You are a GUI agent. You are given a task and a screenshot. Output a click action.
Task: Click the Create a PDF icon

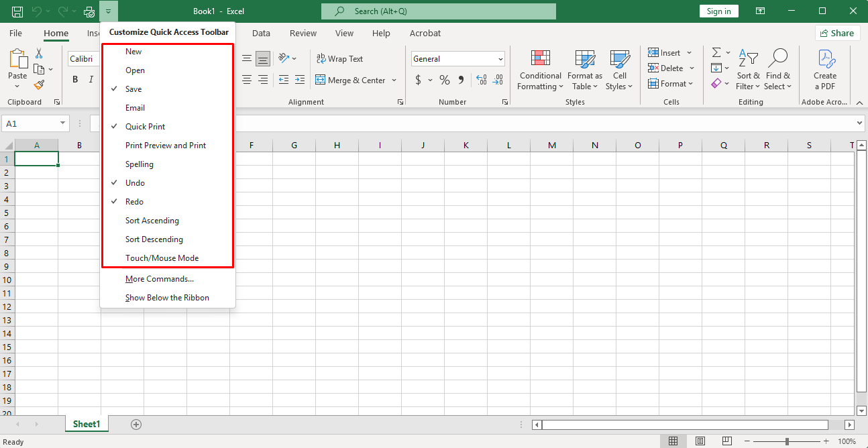click(825, 70)
